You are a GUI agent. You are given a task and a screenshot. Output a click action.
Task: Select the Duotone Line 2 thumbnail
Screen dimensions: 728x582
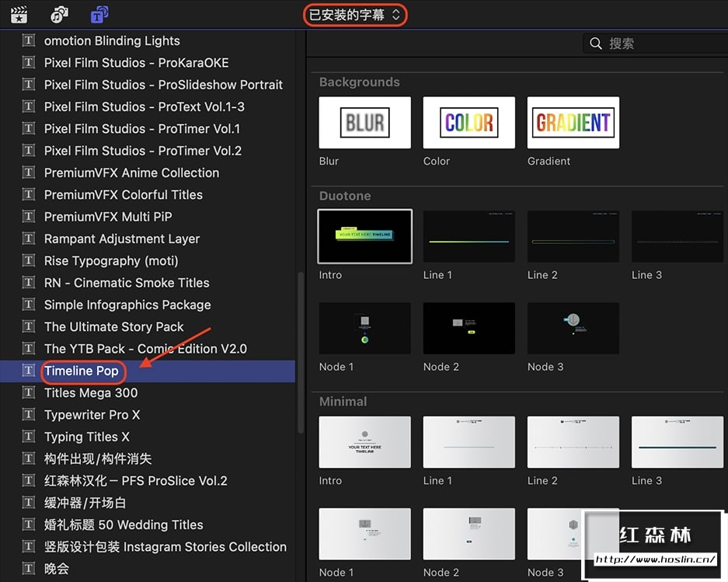point(573,236)
